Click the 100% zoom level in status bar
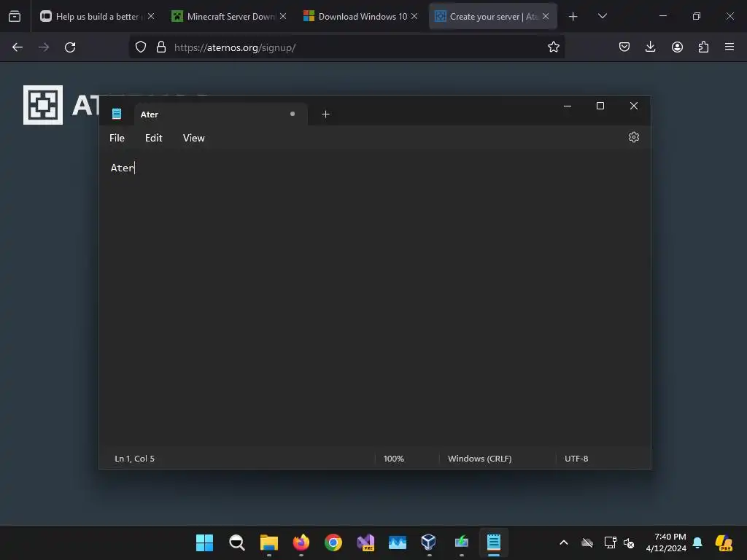747x560 pixels. [393, 459]
